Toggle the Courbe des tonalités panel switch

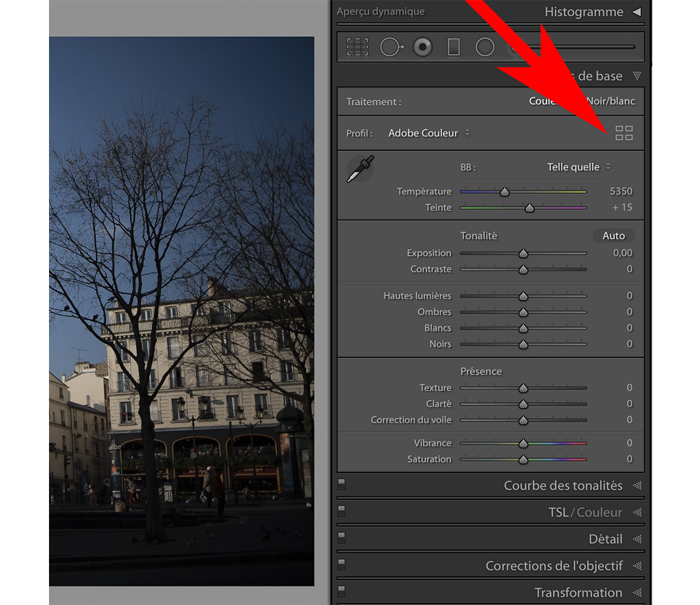click(342, 484)
